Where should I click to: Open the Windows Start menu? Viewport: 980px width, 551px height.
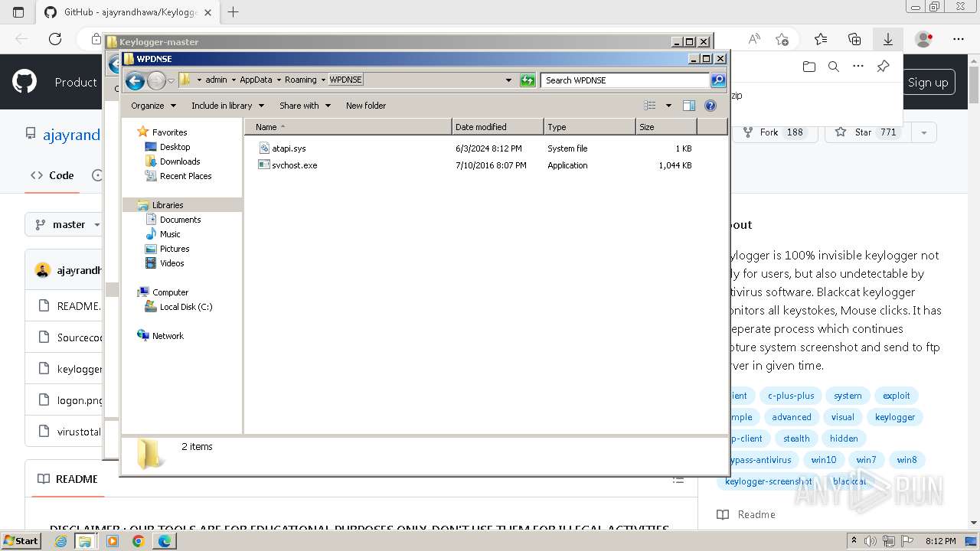pyautogui.click(x=21, y=541)
